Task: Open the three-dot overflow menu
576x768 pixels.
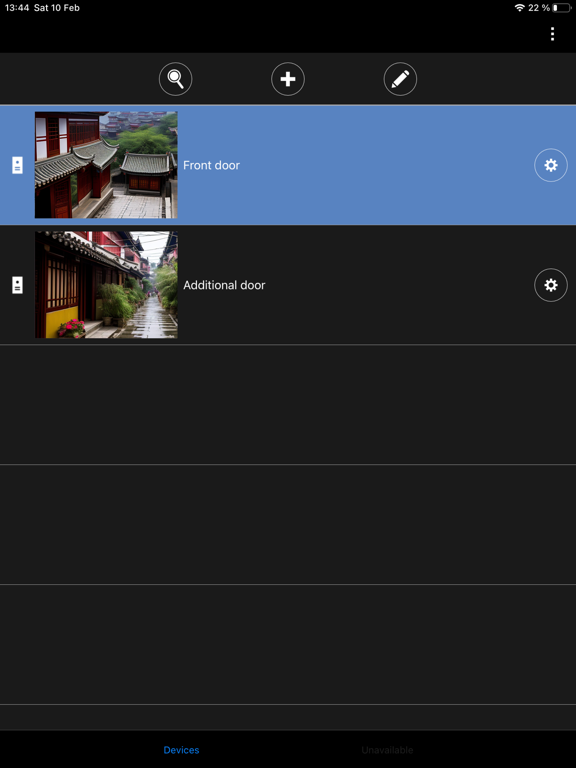Action: pos(552,34)
